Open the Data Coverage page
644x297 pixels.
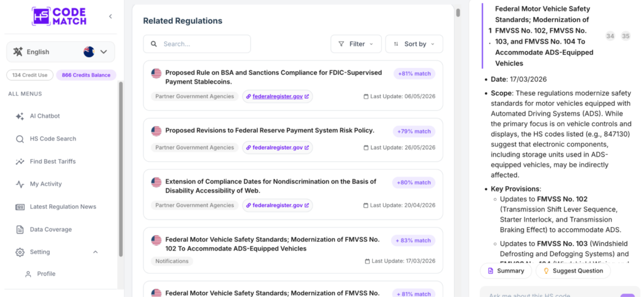coord(50,229)
